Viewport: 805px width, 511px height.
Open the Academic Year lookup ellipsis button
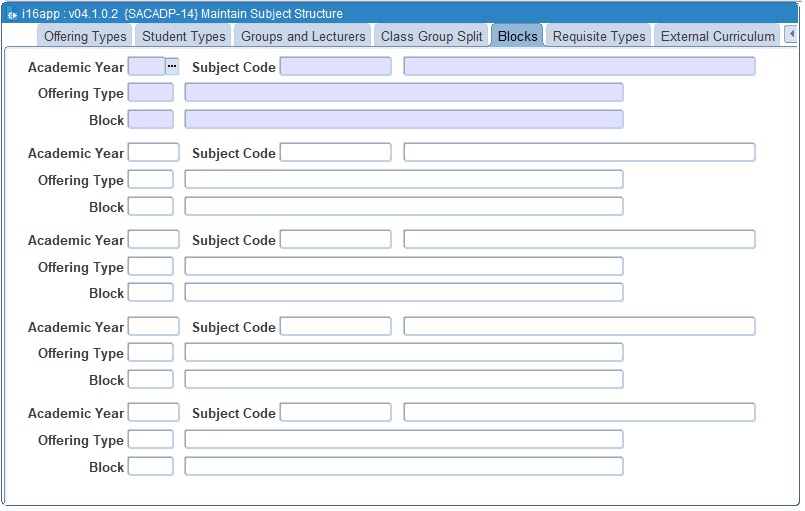[x=172, y=66]
